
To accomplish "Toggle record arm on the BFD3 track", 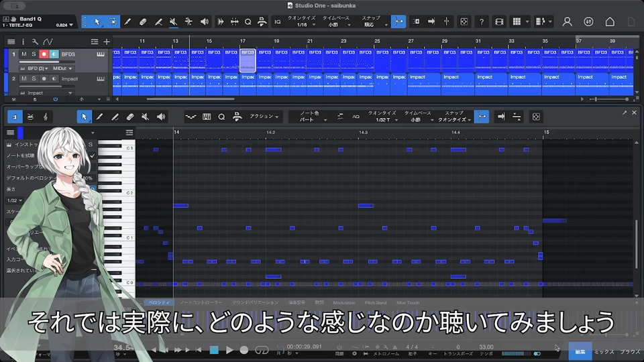I will (x=44, y=54).
